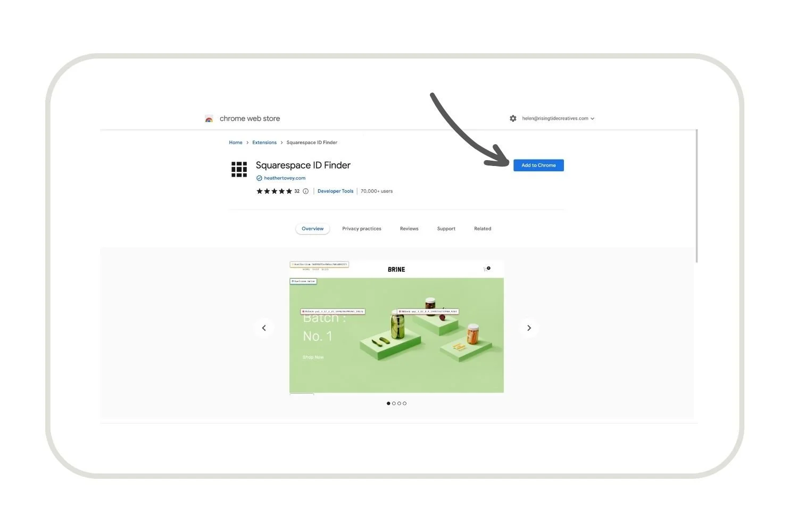
Task: Click the Squarespace ID Finder grid icon
Action: click(x=239, y=169)
